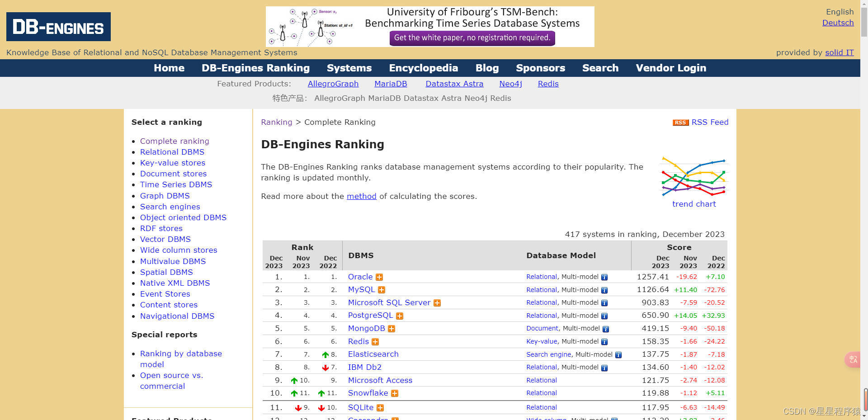Click the Document model link for MongoDB
Screen dimensions: 868x420
(542, 329)
